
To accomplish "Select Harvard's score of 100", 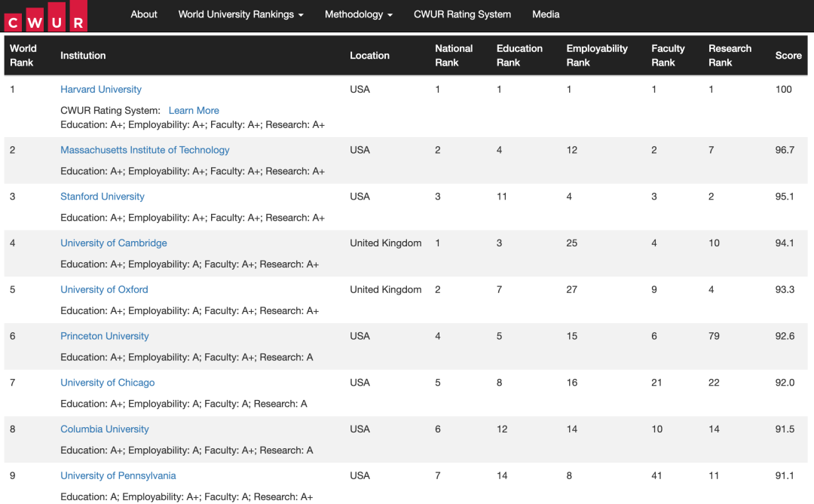I will pos(783,90).
